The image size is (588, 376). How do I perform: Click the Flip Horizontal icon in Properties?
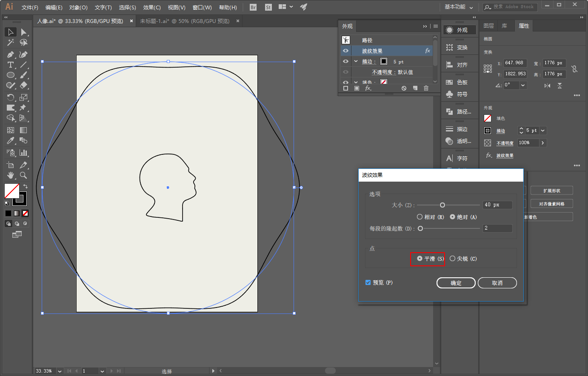click(x=547, y=85)
